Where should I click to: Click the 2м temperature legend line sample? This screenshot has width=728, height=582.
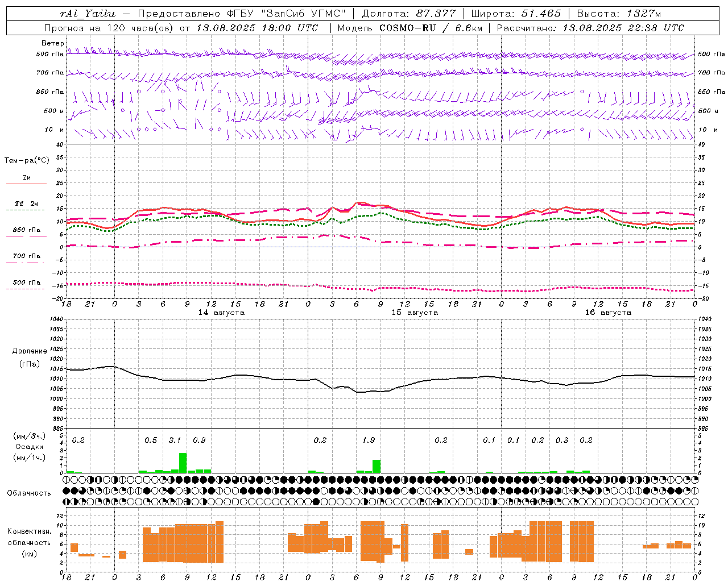[x=26, y=184]
